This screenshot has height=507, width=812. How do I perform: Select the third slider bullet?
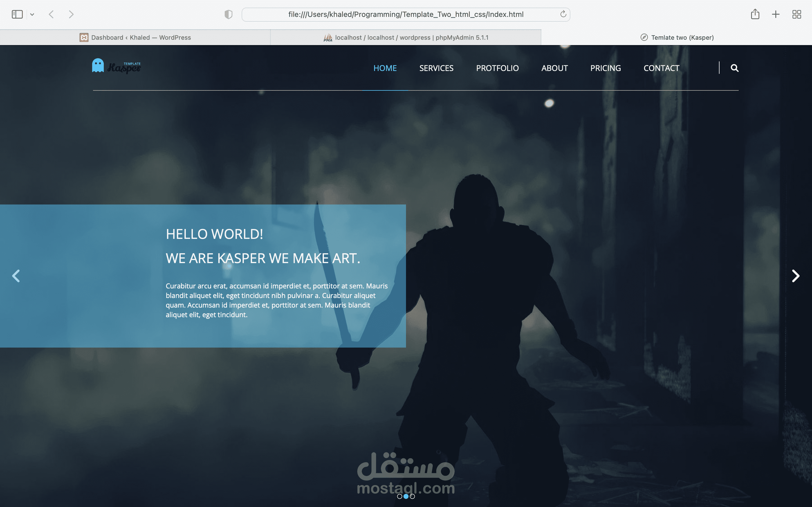coord(412,496)
